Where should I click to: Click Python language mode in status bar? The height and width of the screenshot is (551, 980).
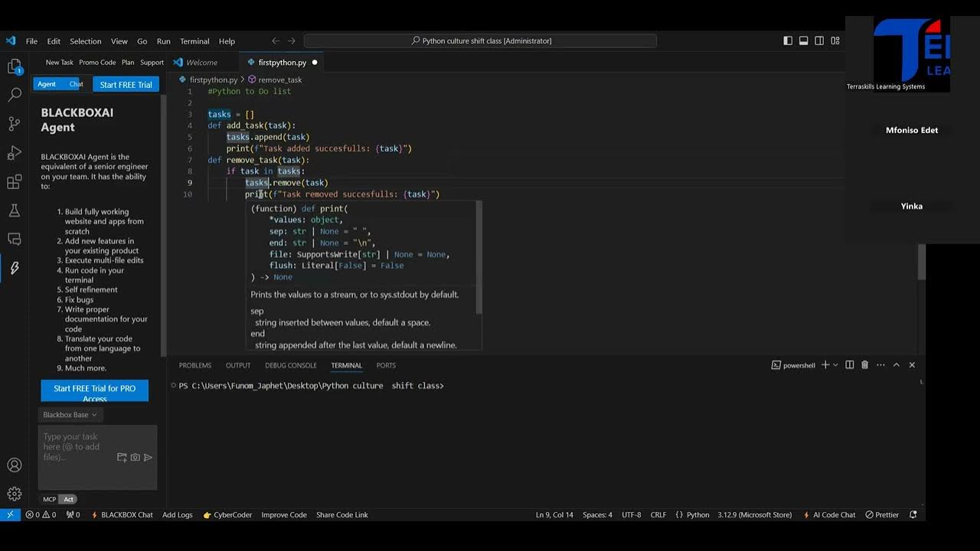tap(697, 515)
